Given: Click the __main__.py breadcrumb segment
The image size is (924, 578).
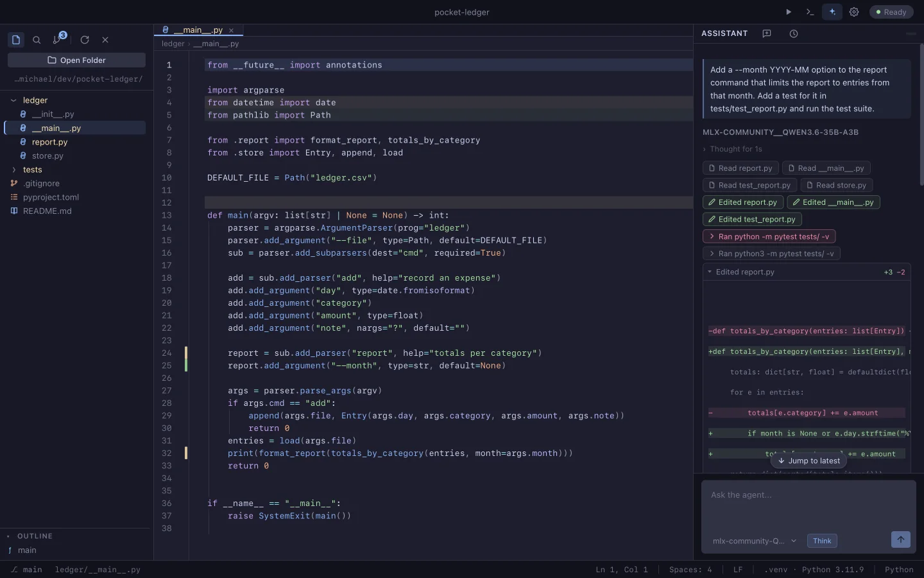Looking at the screenshot, I should (x=216, y=44).
